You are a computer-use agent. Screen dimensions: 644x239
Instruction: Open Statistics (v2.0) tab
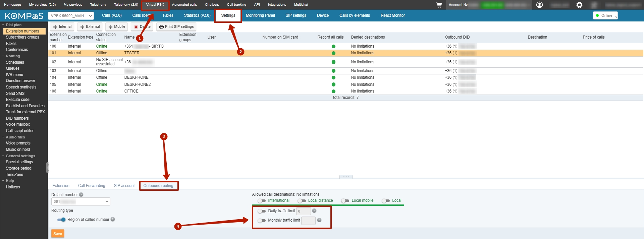pyautogui.click(x=197, y=15)
